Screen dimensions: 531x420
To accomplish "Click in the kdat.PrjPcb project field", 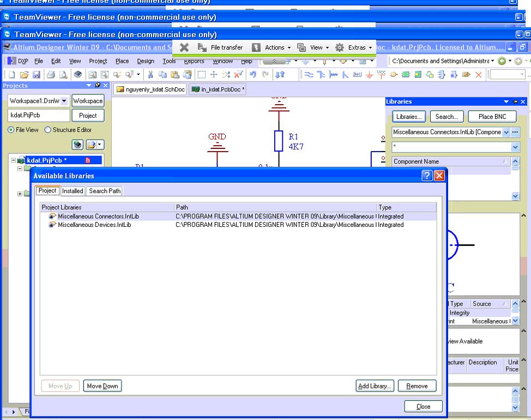I will click(x=39, y=115).
